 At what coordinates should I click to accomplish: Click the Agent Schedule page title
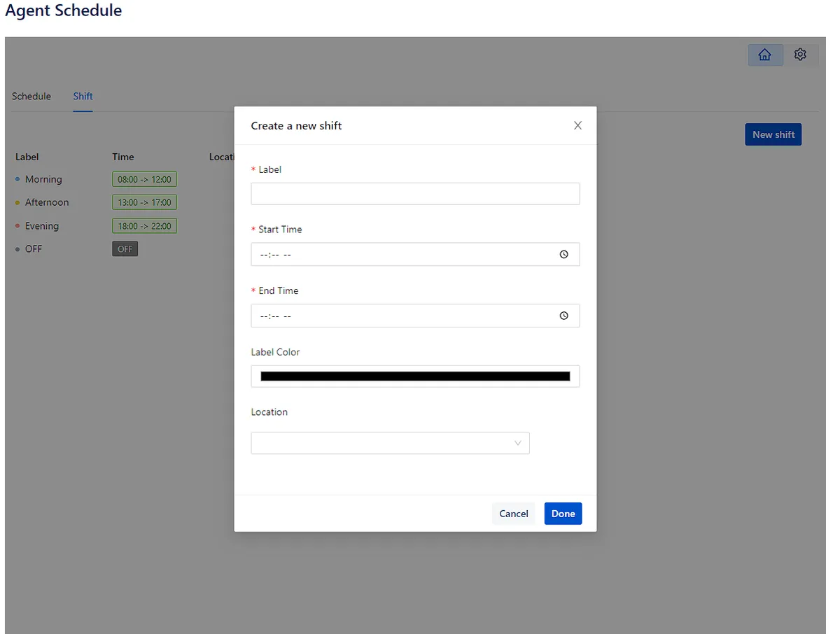pyautogui.click(x=64, y=10)
